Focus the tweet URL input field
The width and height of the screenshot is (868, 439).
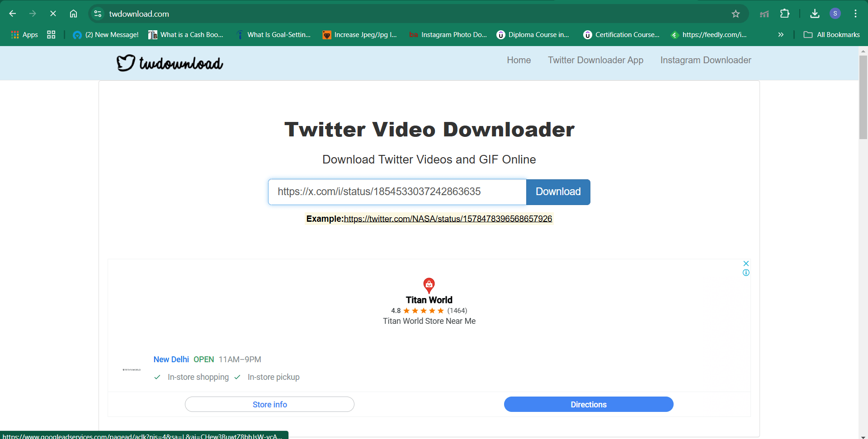[x=397, y=192]
